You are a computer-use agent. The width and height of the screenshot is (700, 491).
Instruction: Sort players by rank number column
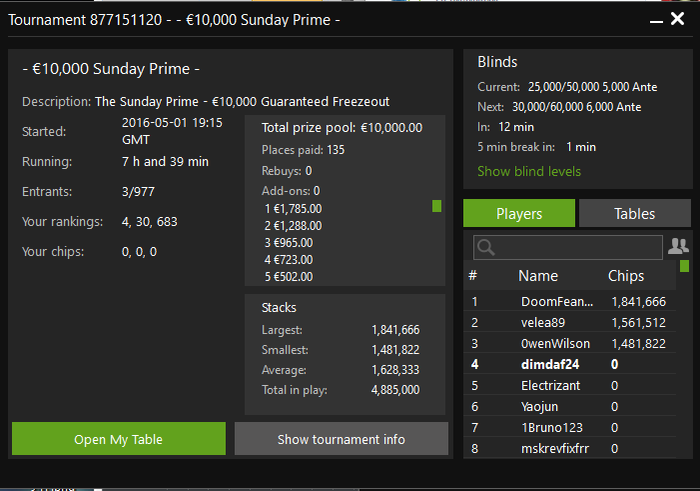point(473,275)
